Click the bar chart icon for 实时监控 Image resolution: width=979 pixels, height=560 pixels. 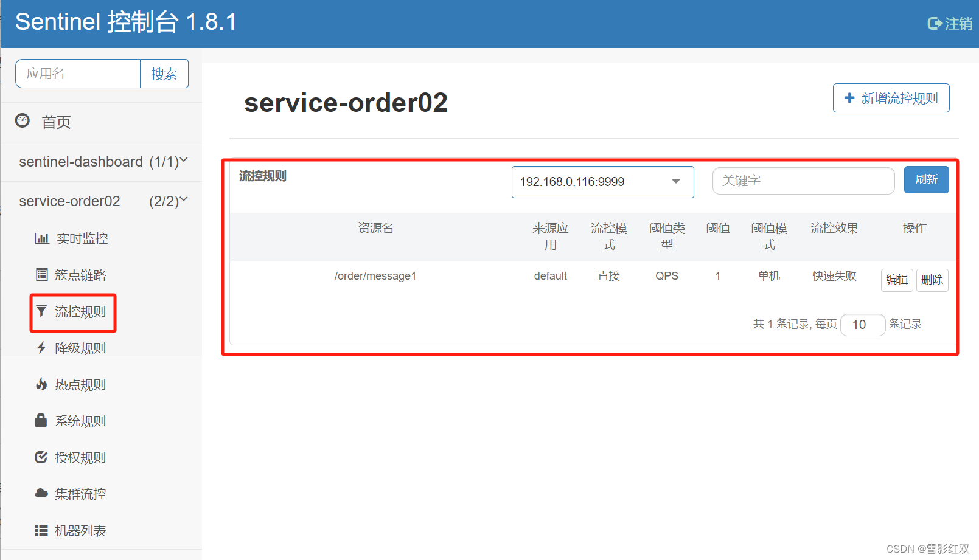tap(41, 238)
